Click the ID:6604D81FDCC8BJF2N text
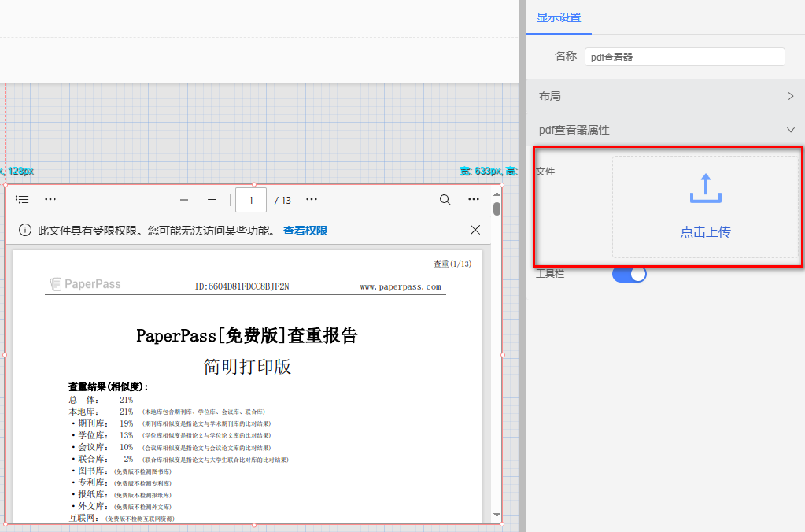This screenshot has width=805, height=532. coord(242,286)
